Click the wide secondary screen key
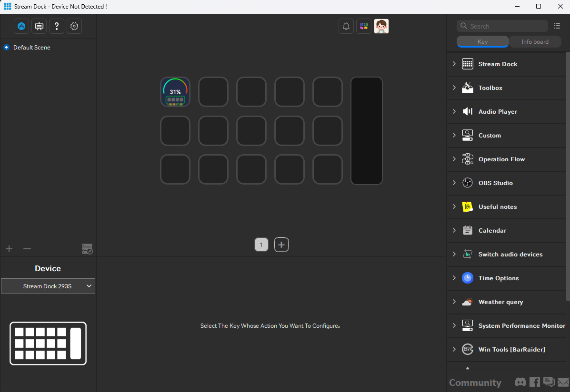Image resolution: width=570 pixels, height=392 pixels. coord(367,131)
